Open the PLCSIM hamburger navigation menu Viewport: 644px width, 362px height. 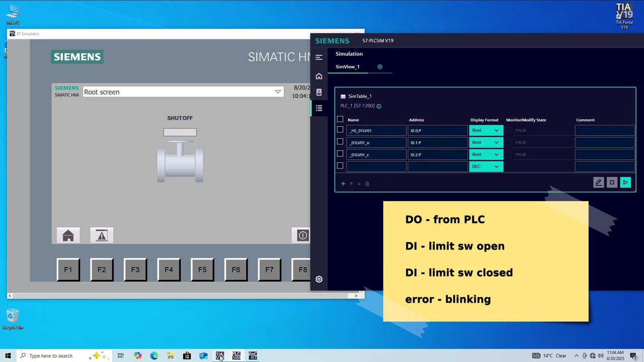319,57
